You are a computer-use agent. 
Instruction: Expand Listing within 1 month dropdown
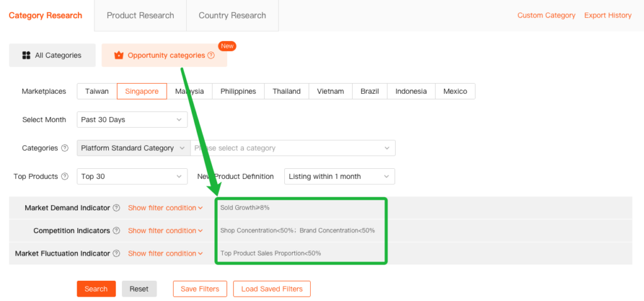click(340, 177)
